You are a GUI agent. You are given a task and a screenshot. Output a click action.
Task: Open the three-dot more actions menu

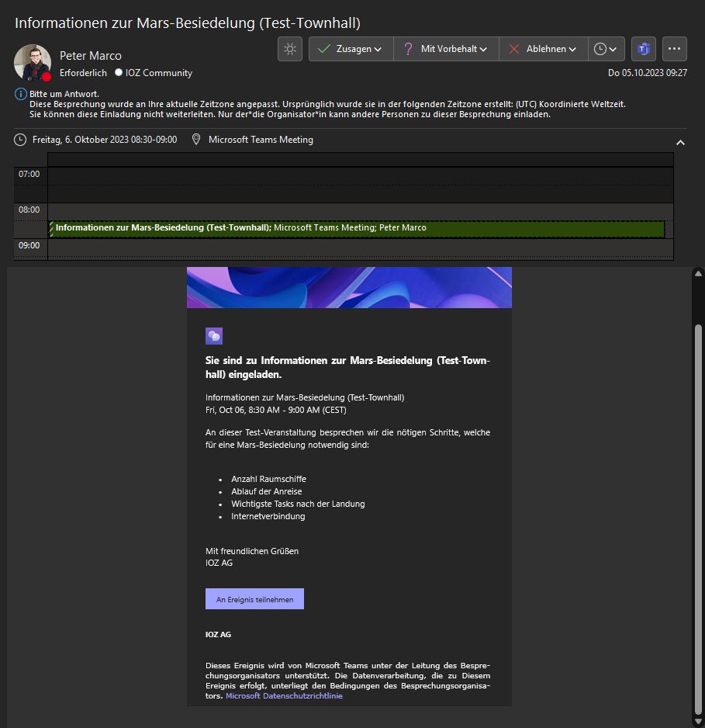coord(675,49)
